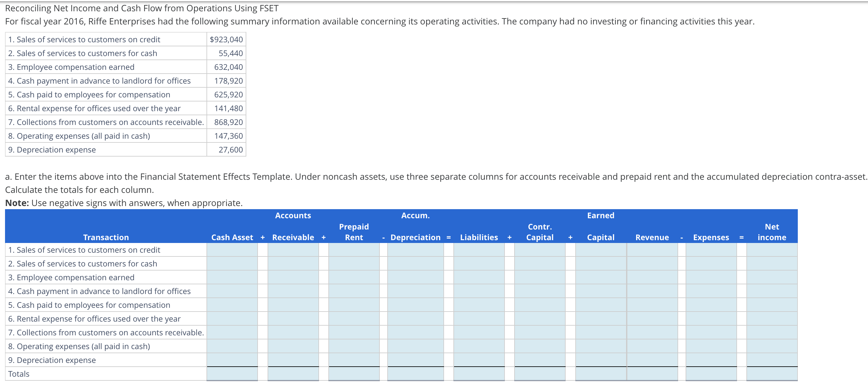Click Cash Asset cell for transaction 1
This screenshot has height=387, width=868.
click(x=232, y=250)
